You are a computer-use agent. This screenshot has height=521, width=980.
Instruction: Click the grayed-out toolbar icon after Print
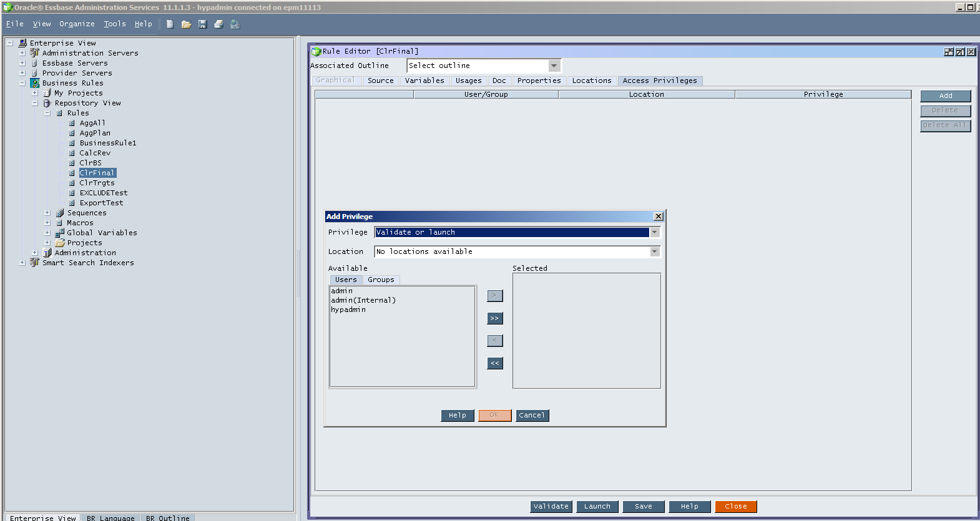pos(235,24)
